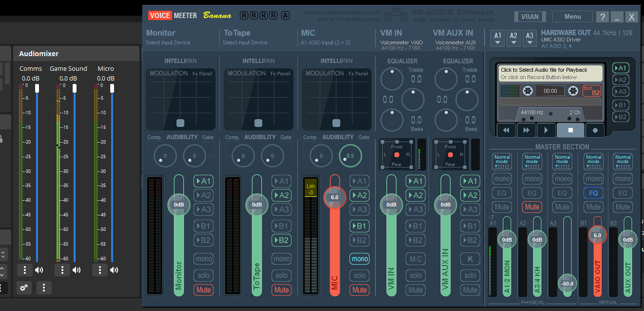Screen dimensions: 644x311
Task: Open Voicemeeter help question mark
Action: (603, 17)
